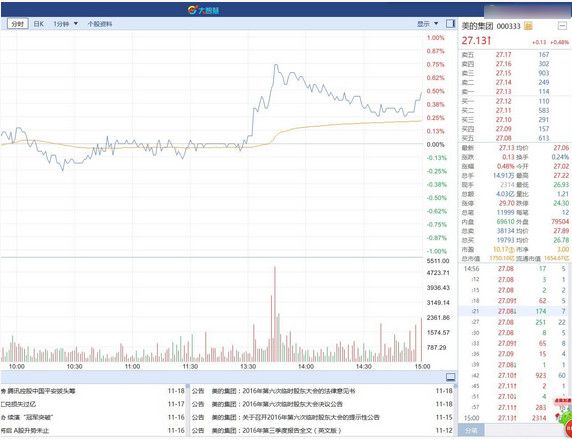The height and width of the screenshot is (439, 572).
Task: Switch to the 分时 intraday tab
Action: click(x=18, y=24)
